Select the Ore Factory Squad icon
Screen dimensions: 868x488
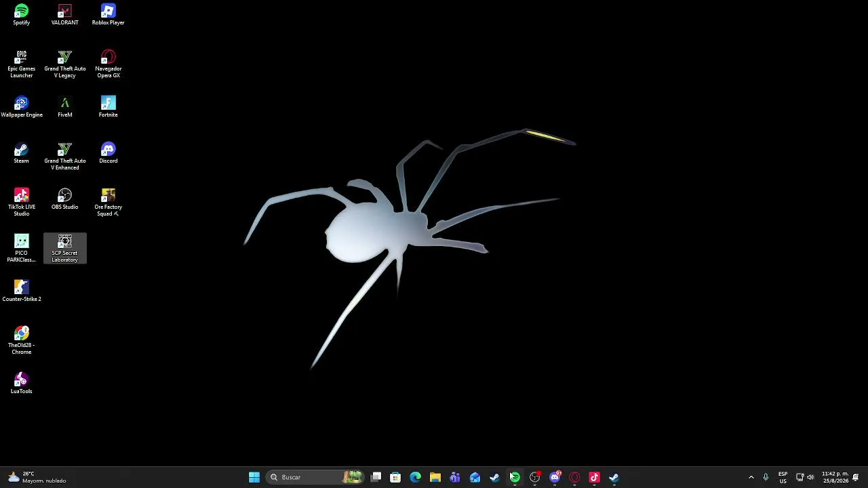pyautogui.click(x=108, y=202)
